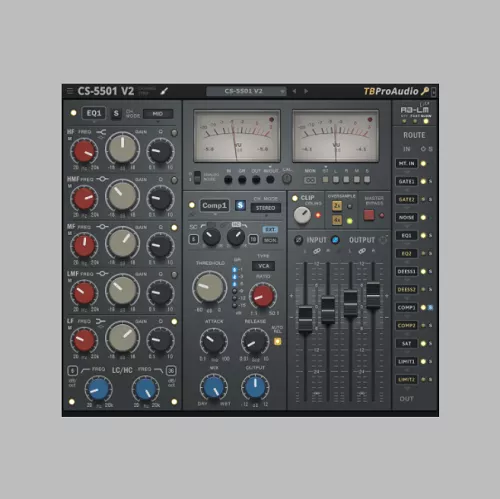Screen dimensions: 500x499
Task: Click the paintbrush skin icon in header
Action: click(164, 91)
